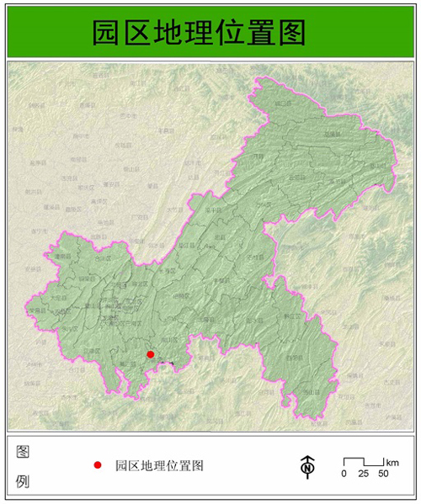Select the 酉阳县 county label
Image resolution: width=421 pixels, height=504 pixels.
click(295, 358)
